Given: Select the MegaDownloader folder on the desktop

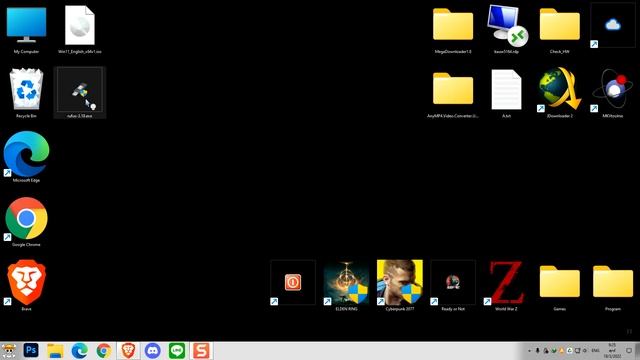Looking at the screenshot, I should [453, 25].
